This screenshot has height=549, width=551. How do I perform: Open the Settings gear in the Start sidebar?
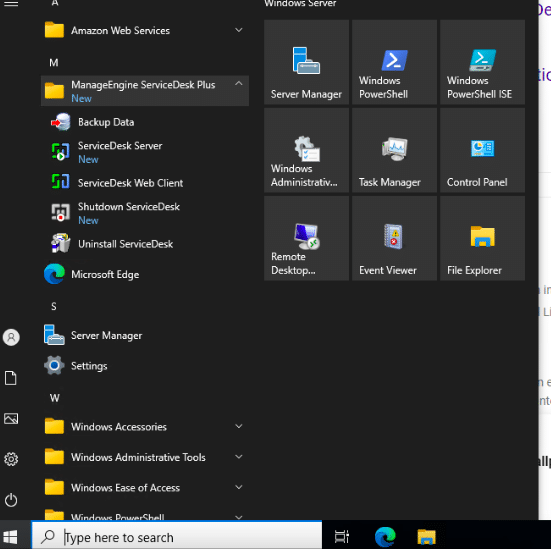(x=11, y=459)
